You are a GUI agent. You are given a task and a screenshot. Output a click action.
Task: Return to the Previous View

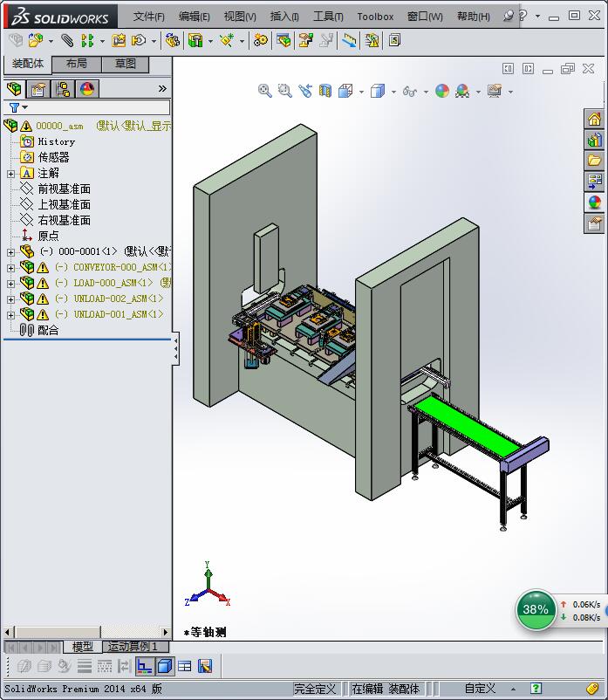(x=305, y=91)
